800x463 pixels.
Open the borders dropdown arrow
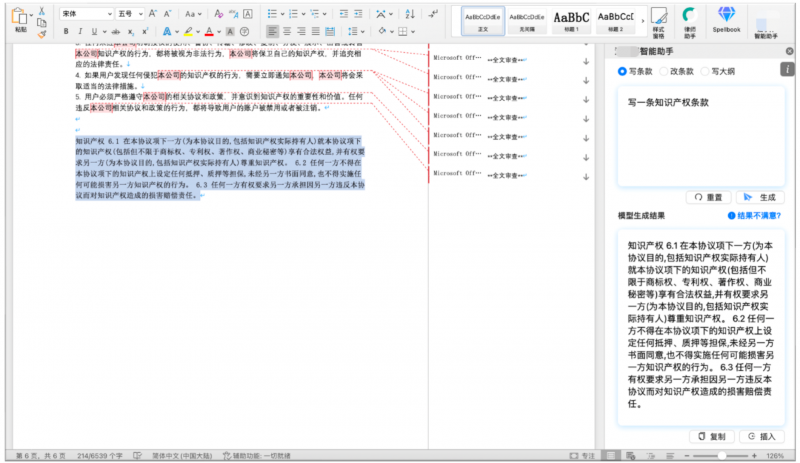point(413,32)
